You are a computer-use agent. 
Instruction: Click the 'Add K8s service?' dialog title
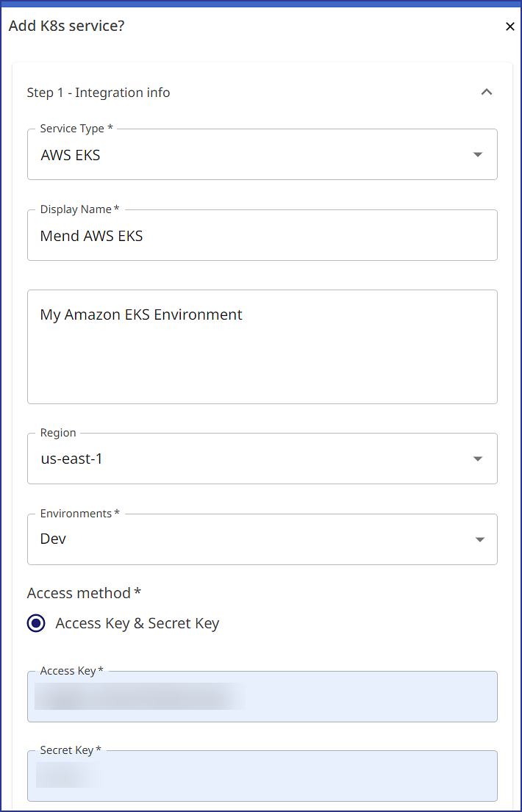click(66, 26)
